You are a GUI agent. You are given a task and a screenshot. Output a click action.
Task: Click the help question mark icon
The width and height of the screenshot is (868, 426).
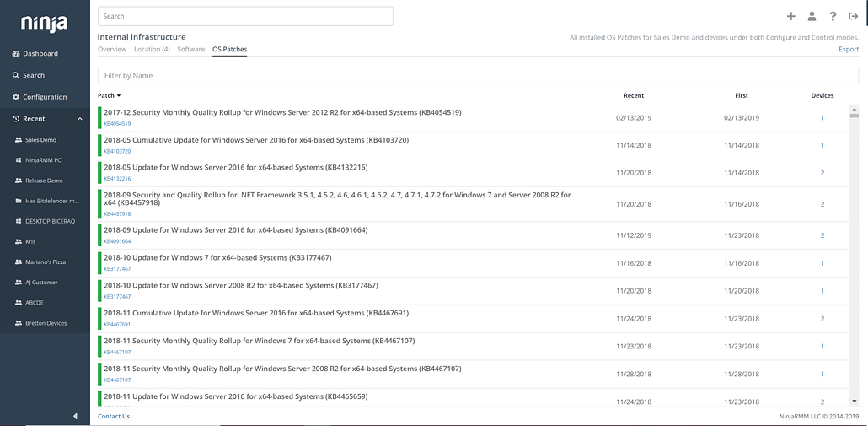(x=833, y=16)
